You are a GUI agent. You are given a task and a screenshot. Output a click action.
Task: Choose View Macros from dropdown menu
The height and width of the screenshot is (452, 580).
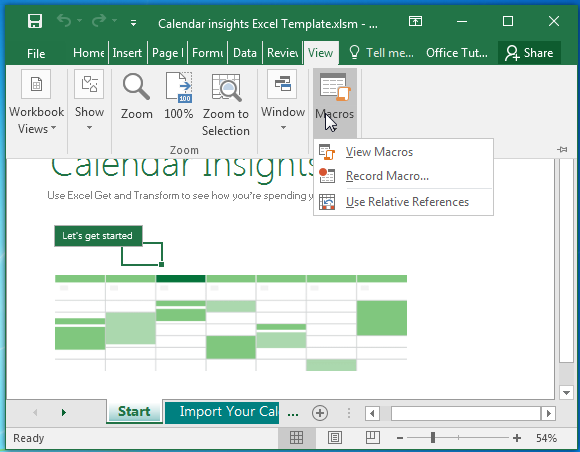click(403, 152)
